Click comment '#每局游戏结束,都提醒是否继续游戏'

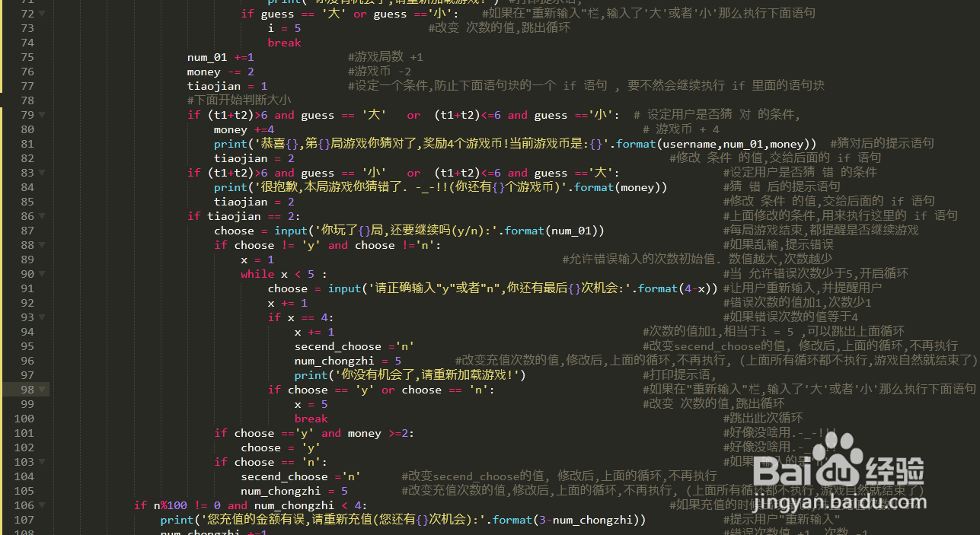coord(821,231)
